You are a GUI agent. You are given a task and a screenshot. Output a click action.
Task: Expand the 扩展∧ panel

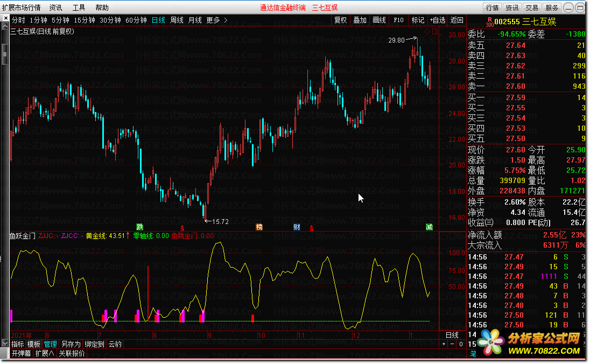click(x=44, y=353)
